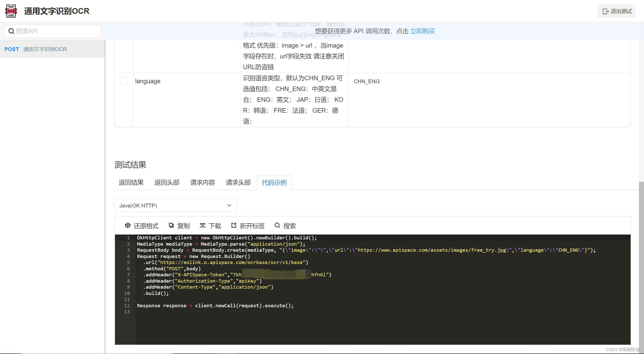Click the 搜索 label in code toolbar
This screenshot has width=644, height=354.
290,226
